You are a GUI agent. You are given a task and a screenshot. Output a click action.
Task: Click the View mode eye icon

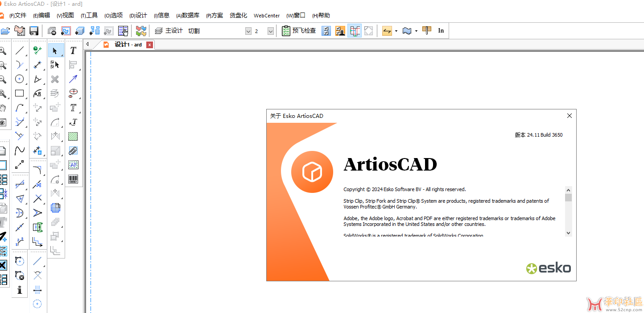point(3,122)
